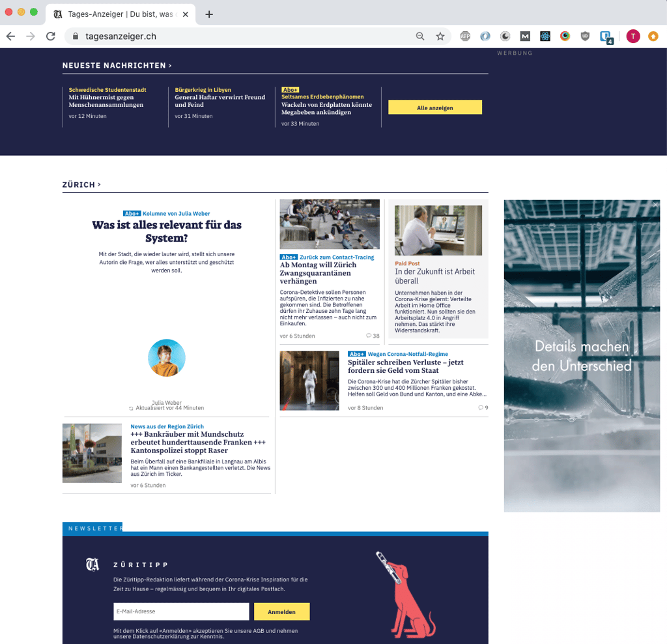Screen dimensions: 667x644
Task: Click the uBlock shield extension icon
Action: click(x=585, y=37)
